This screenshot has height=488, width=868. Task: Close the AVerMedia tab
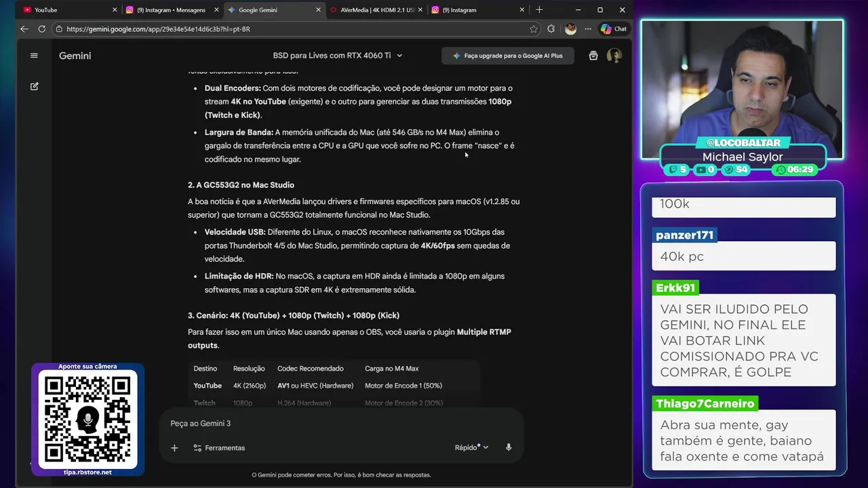coord(420,10)
